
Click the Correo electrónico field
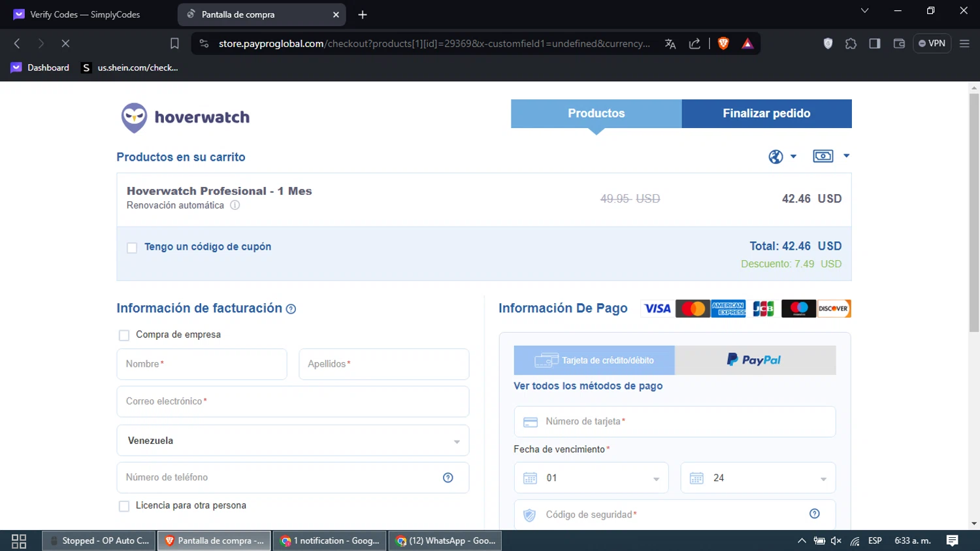point(293,401)
